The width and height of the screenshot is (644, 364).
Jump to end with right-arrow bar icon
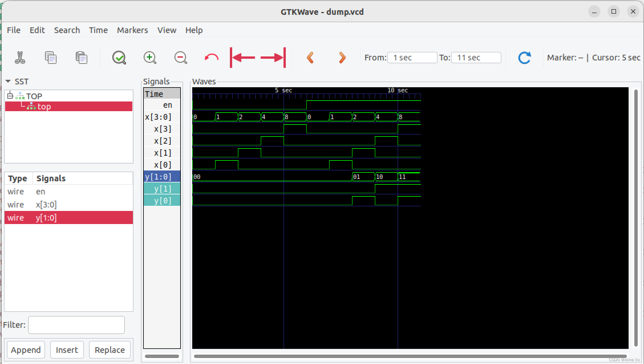[x=273, y=58]
